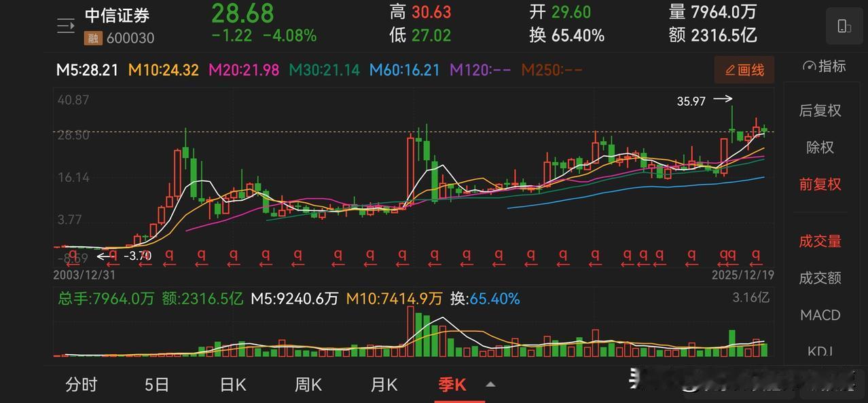Click the volume value 7964.0万 in header
This screenshot has width=868, height=403.
(724, 12)
